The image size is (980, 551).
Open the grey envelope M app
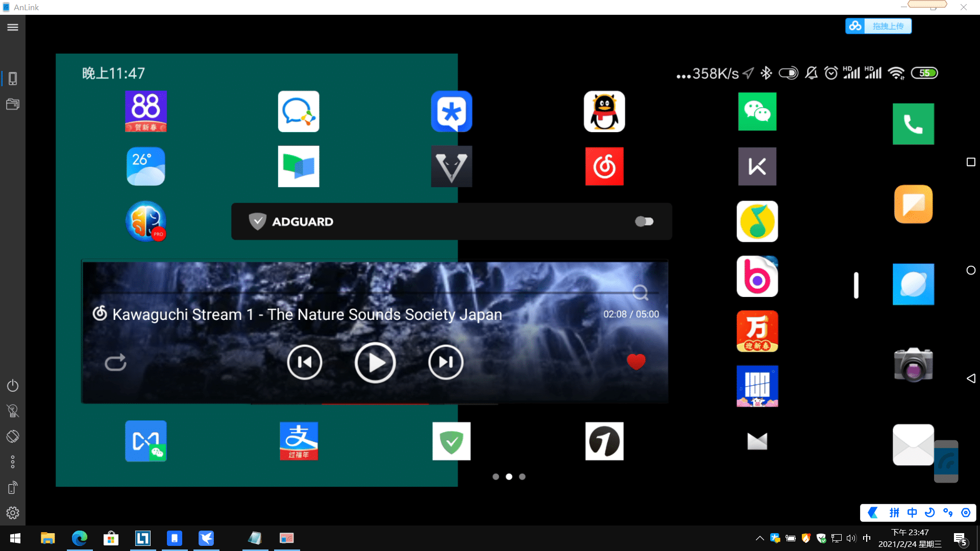coord(757,441)
